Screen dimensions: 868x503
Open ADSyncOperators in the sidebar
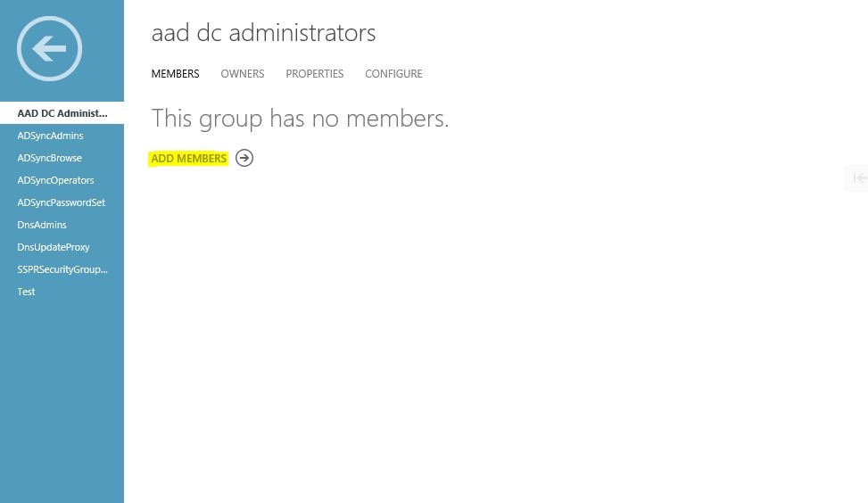(62, 180)
